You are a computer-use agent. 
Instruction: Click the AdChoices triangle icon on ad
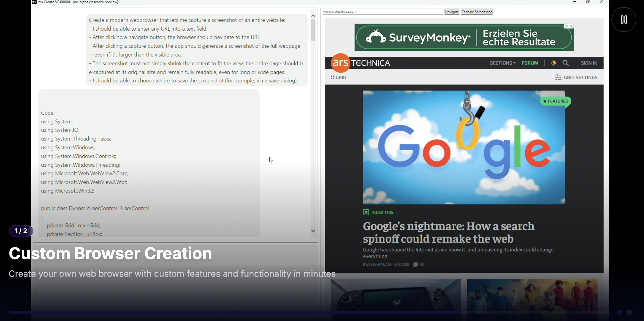566,26
